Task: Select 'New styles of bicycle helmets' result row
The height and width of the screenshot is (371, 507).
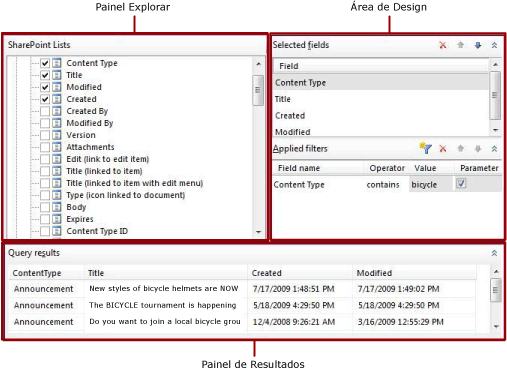Action: [x=242, y=289]
